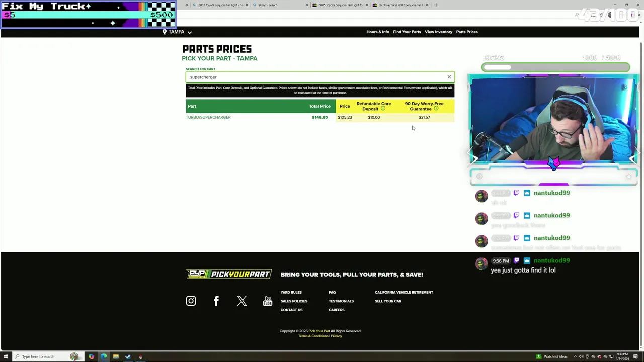Screen dimensions: 644x362
Task: Open FAQ footer link
Action: click(x=332, y=292)
